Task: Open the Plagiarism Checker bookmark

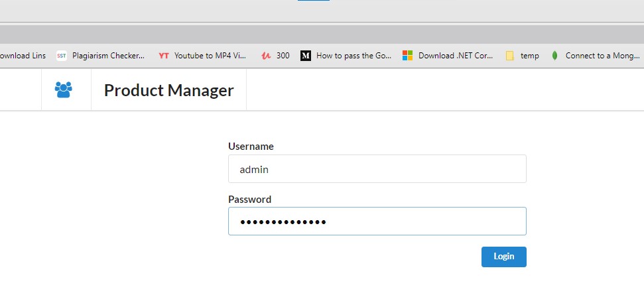Action: (108, 56)
